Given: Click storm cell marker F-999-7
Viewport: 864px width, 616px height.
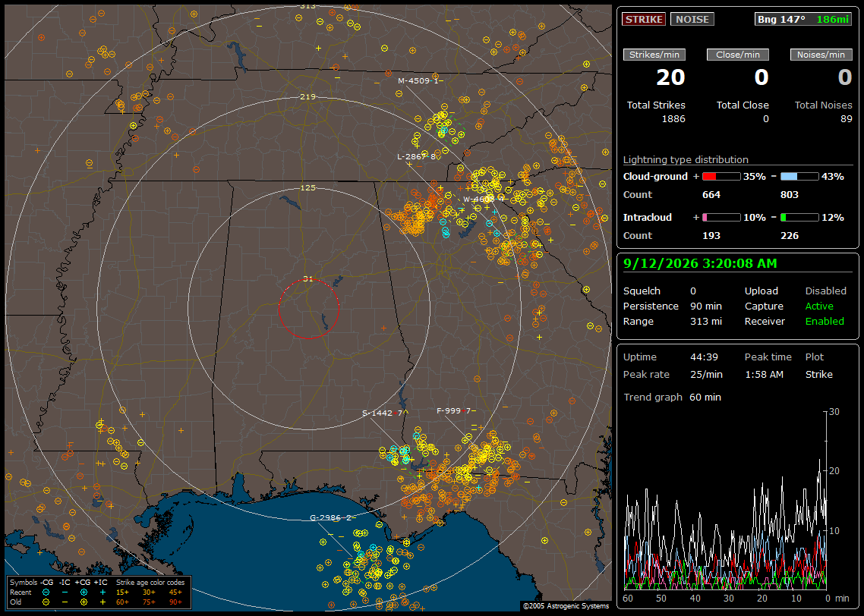Looking at the screenshot, I should pos(453,410).
